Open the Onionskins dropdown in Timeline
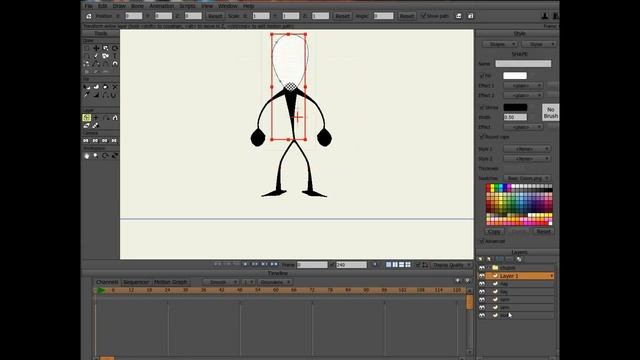The width and height of the screenshot is (640, 360). pos(275,282)
